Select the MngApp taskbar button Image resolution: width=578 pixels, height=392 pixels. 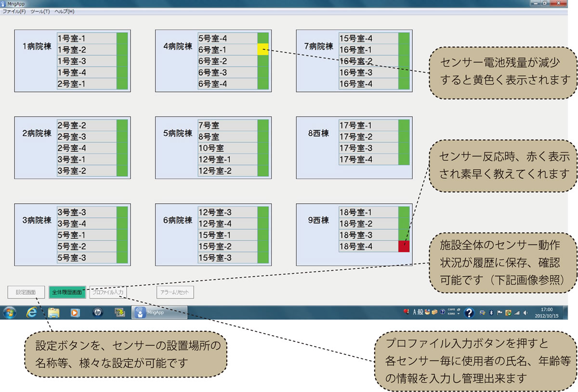coord(159,312)
